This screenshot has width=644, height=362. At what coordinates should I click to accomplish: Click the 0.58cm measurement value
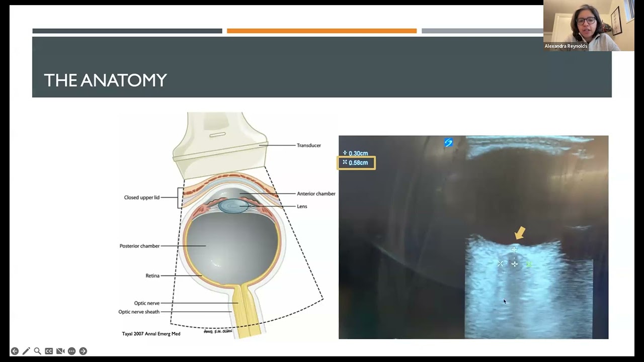[358, 162]
